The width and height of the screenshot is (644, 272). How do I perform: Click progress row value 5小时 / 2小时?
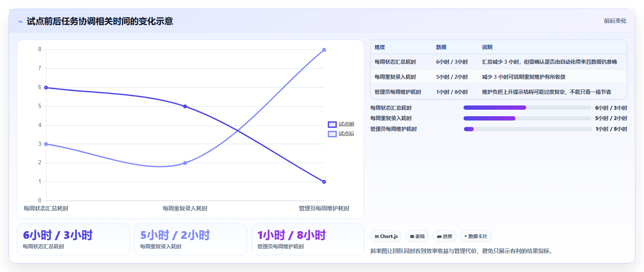tap(611, 118)
